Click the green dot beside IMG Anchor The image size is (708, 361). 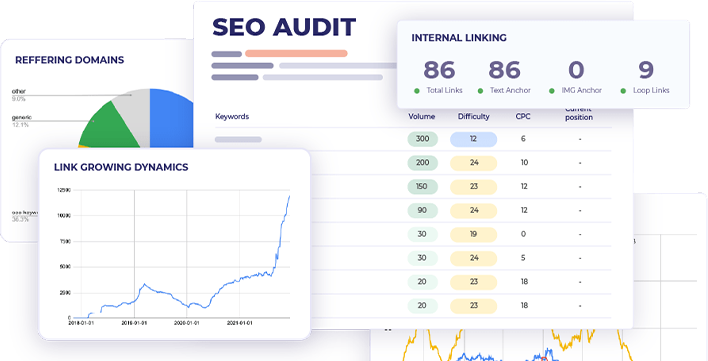(x=551, y=91)
